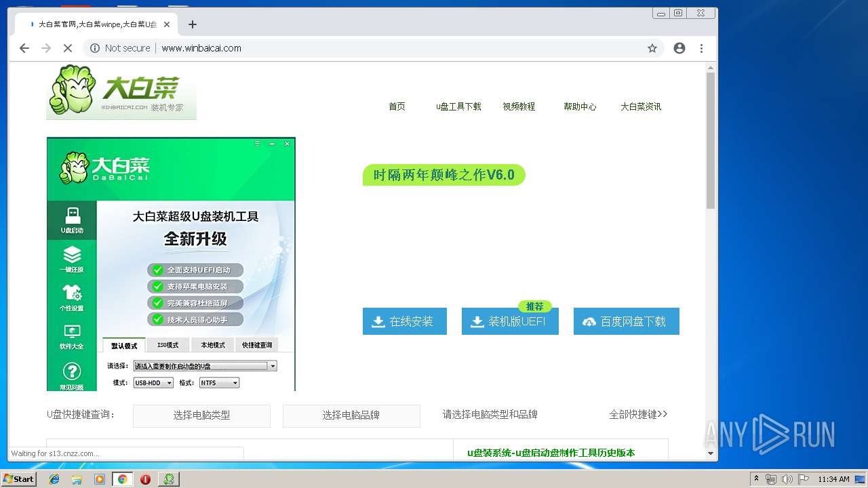
Task: Click the 全面支持UEFI启动 feature item
Action: pos(195,269)
